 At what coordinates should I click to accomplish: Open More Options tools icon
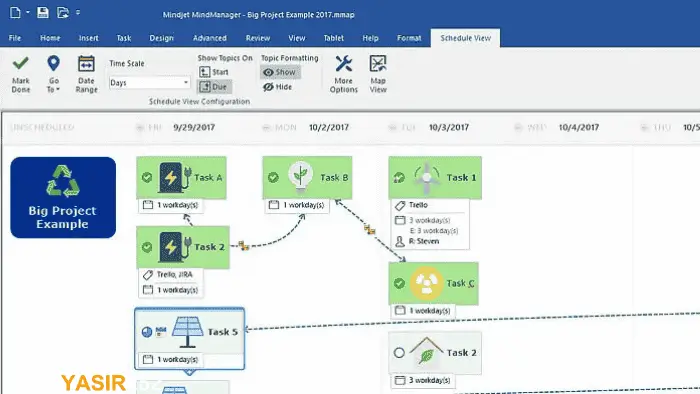point(343,64)
